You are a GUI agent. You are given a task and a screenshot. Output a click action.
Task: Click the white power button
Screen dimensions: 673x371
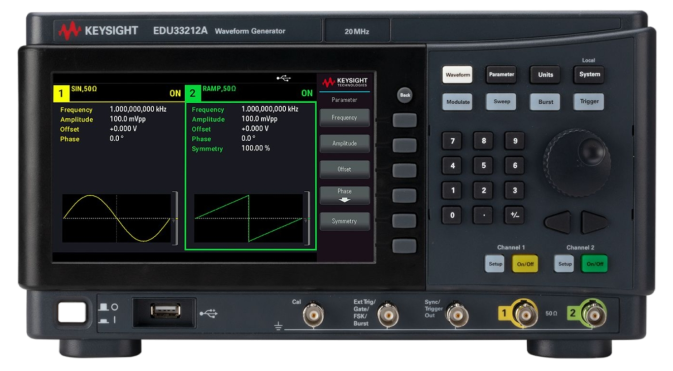[72, 312]
